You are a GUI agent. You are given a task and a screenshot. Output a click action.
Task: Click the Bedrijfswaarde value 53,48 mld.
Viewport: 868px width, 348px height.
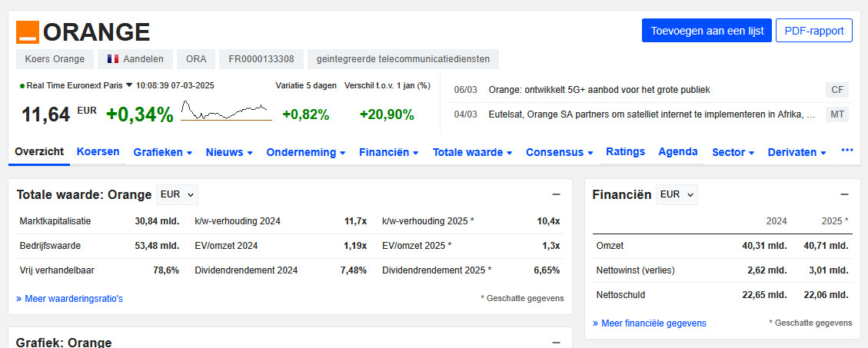(x=157, y=246)
